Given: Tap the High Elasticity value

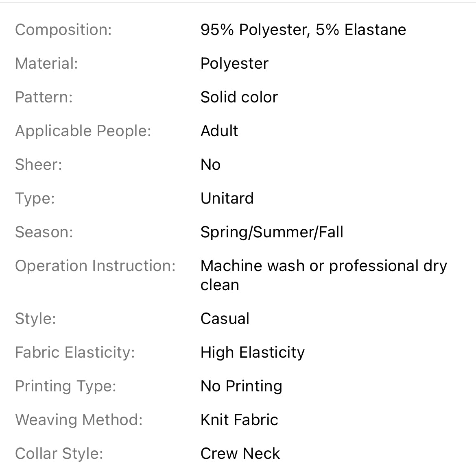Looking at the screenshot, I should point(252,352).
